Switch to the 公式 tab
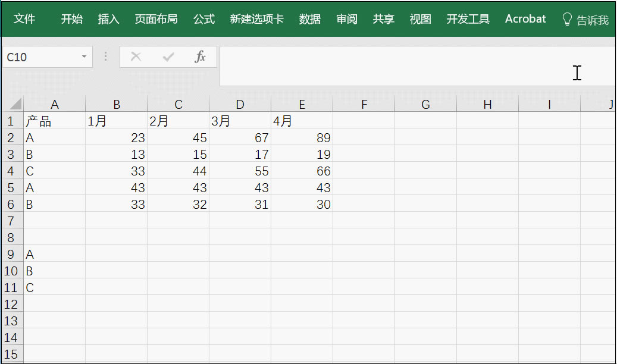Viewport: 617px width, 364px height. 204,19
